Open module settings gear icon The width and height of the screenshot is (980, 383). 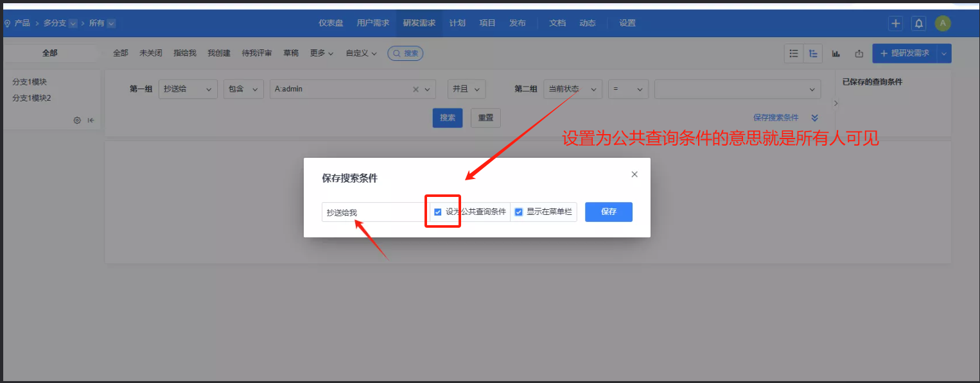(77, 120)
